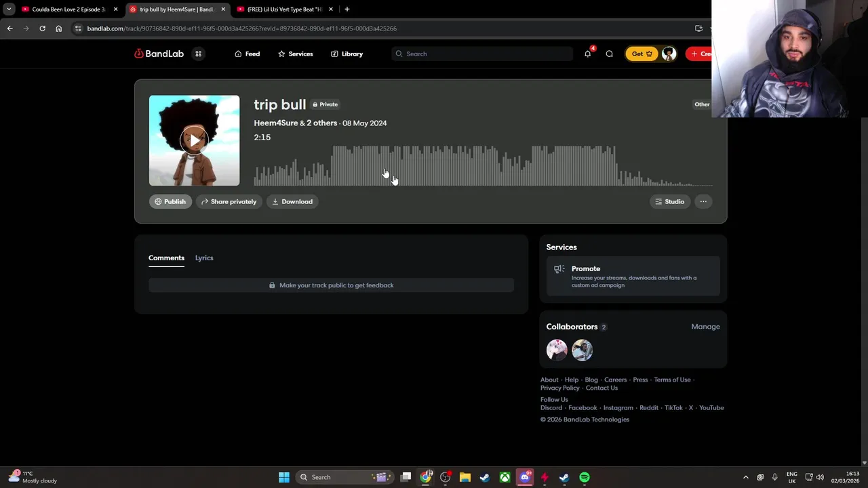
Task: Open the Terms of Use link
Action: click(x=672, y=380)
